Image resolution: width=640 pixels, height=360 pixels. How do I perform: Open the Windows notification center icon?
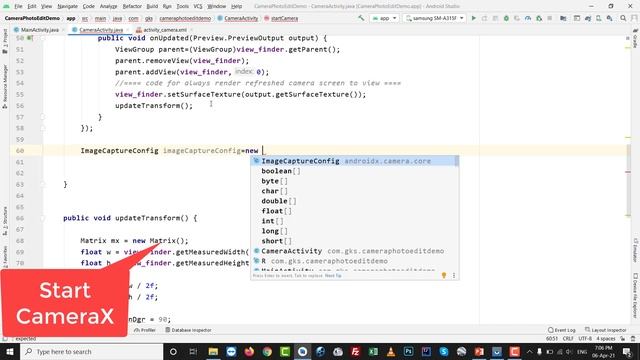point(627,351)
